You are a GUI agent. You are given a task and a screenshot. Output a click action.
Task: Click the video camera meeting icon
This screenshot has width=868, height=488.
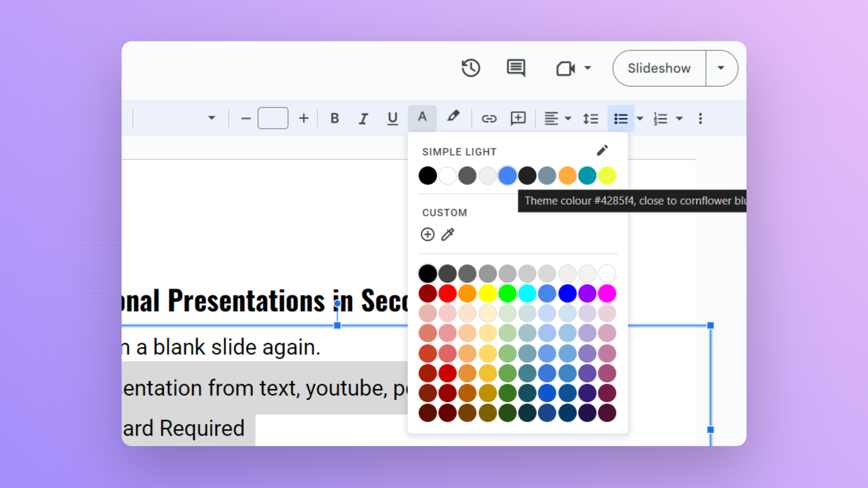coord(565,68)
